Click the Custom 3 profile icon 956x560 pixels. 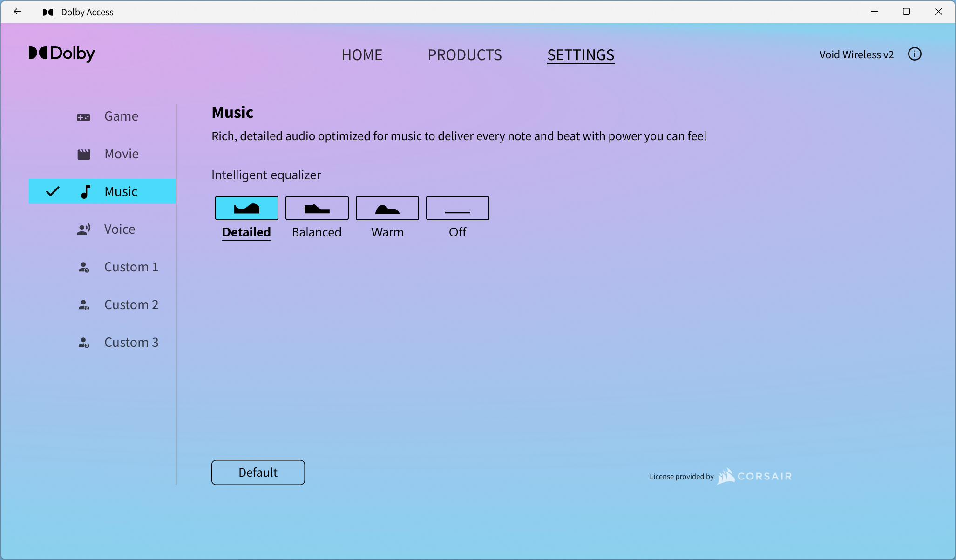[84, 343]
